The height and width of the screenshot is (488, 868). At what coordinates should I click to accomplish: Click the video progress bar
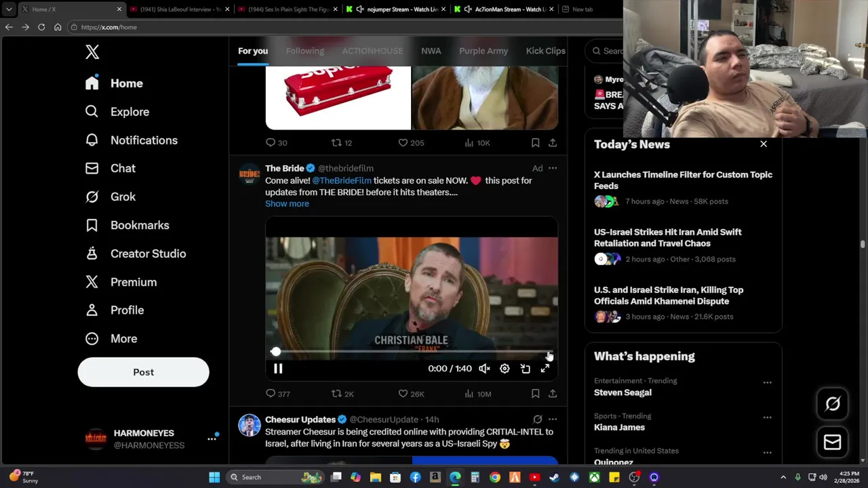(x=412, y=352)
